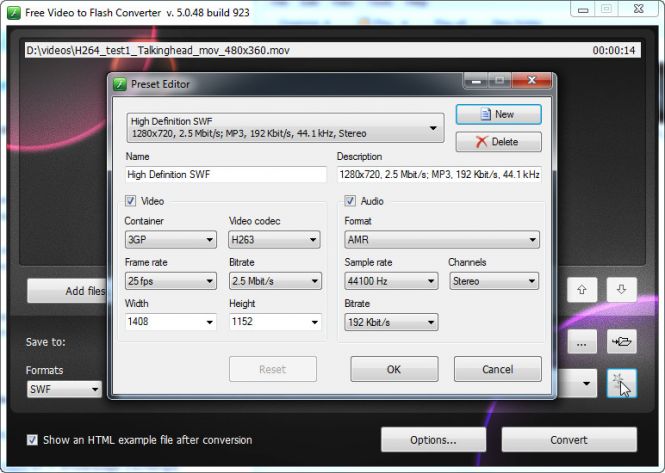Open the audio Format AMR dropdown
The width and height of the screenshot is (665, 473).
coord(441,240)
